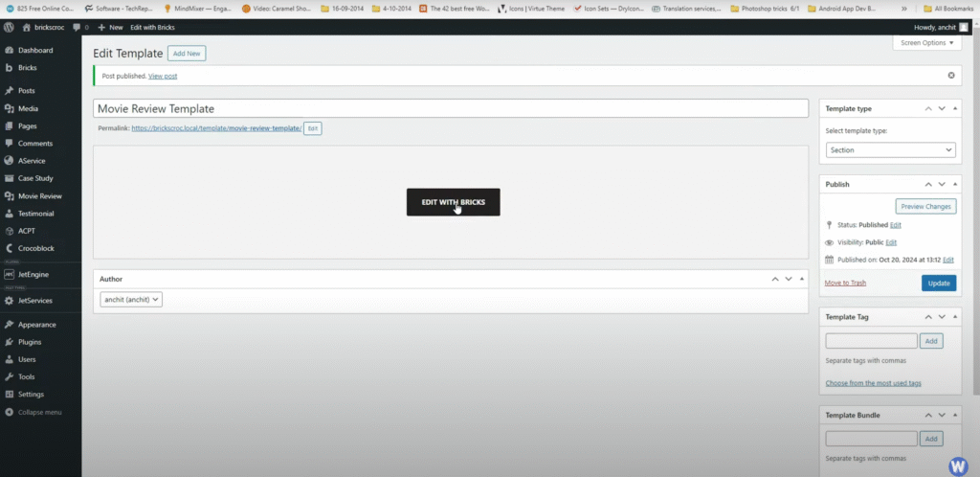Open Movie Review in sidebar menu
Screen dimensions: 980x477
39,196
